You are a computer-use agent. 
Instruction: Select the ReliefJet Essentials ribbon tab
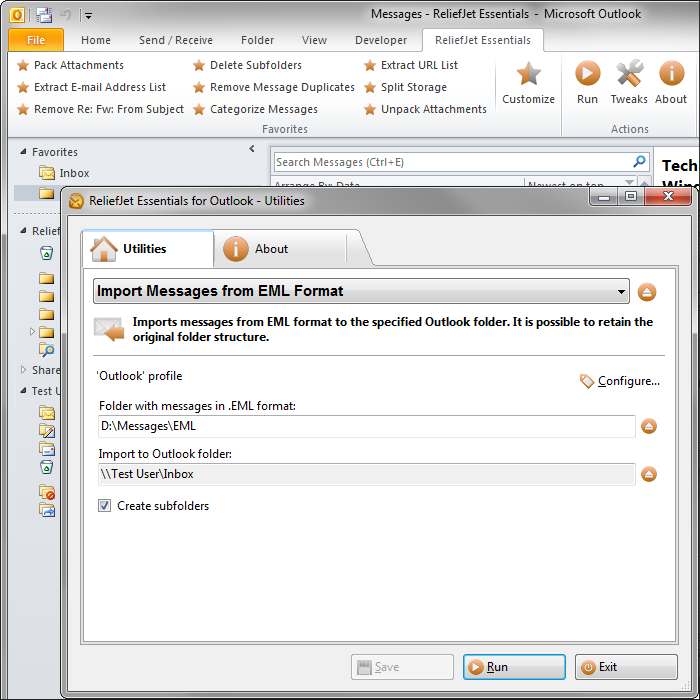pos(483,40)
